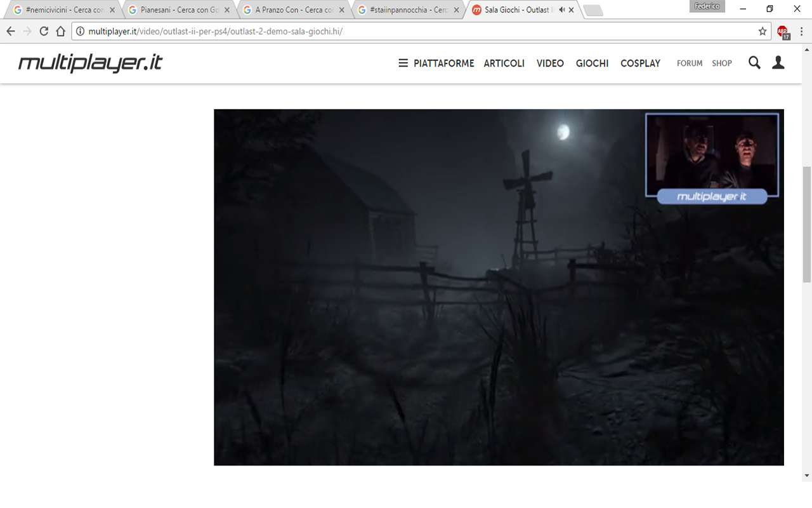Open site search with the magnifier icon
The image size is (812, 508).
[x=754, y=62]
